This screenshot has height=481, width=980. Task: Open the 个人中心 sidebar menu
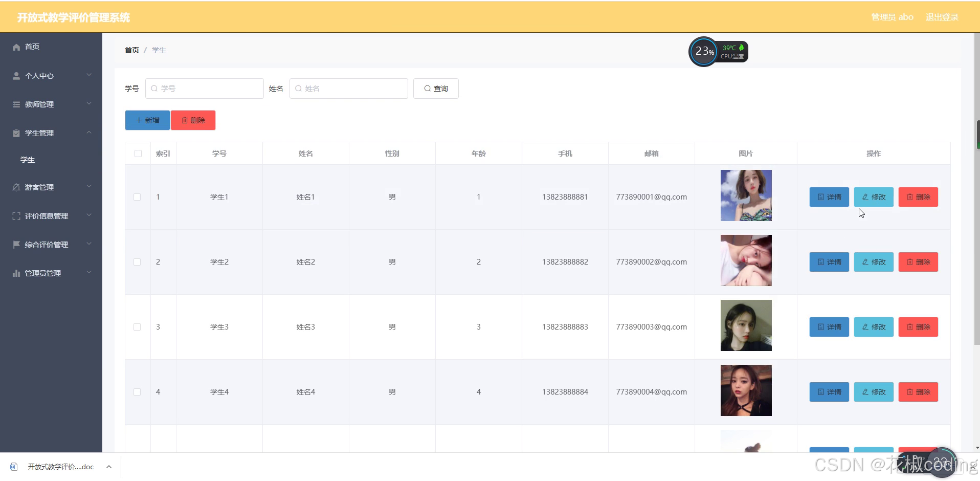pyautogui.click(x=51, y=76)
